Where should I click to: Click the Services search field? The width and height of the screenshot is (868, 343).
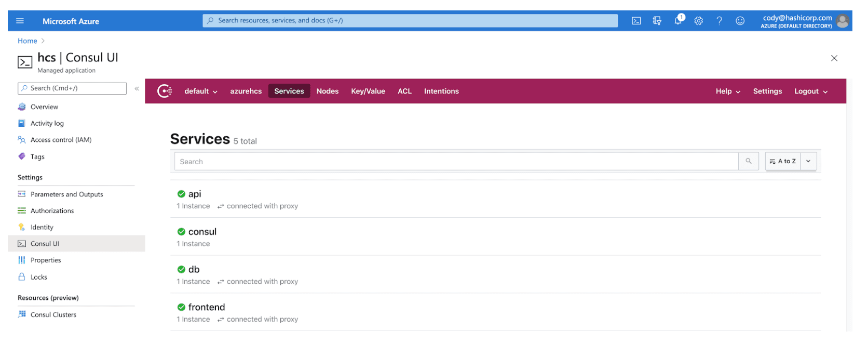click(x=456, y=162)
